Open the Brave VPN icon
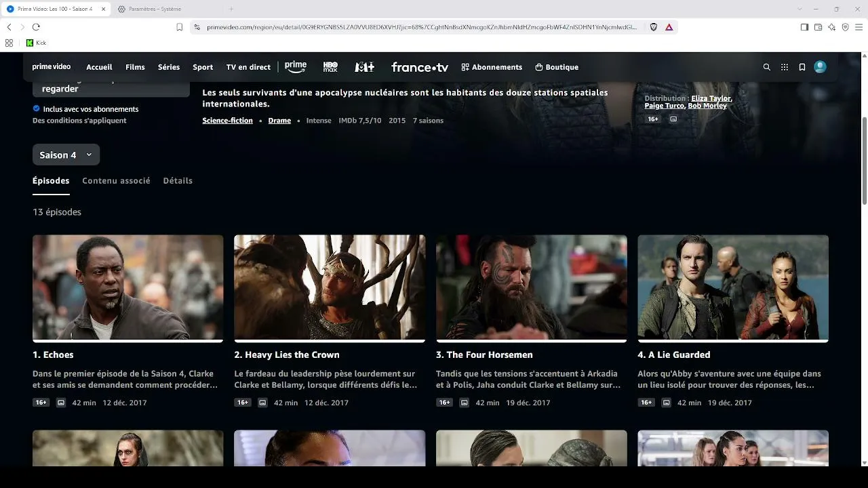 [x=845, y=27]
